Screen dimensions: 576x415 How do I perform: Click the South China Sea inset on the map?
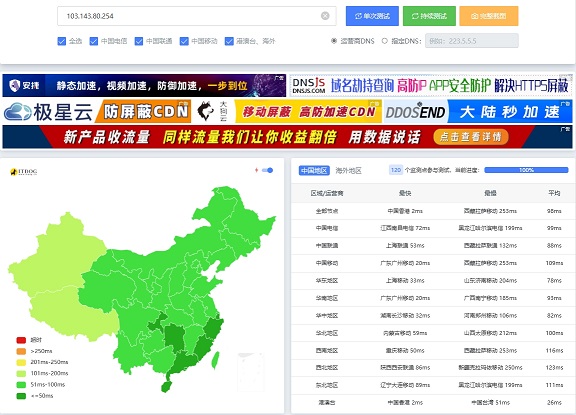pos(251,371)
